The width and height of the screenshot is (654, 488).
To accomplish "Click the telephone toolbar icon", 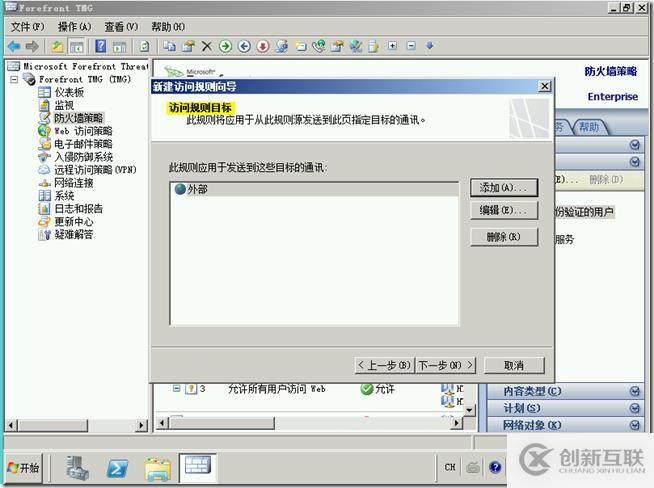I will 319,46.
